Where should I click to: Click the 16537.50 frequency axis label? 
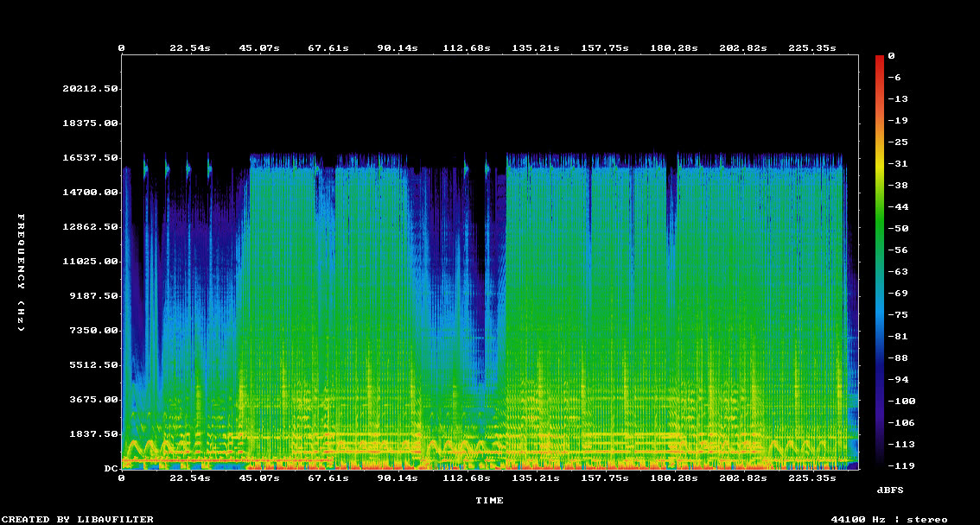tap(90, 158)
